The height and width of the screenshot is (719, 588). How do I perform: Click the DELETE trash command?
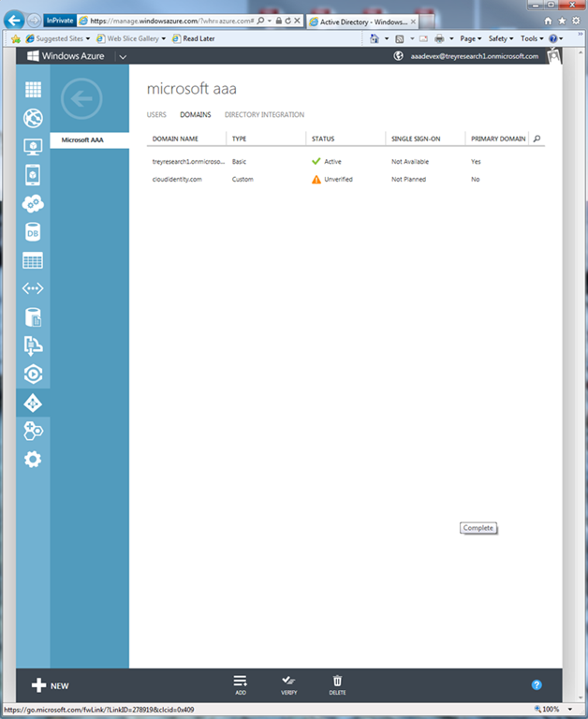click(x=337, y=684)
